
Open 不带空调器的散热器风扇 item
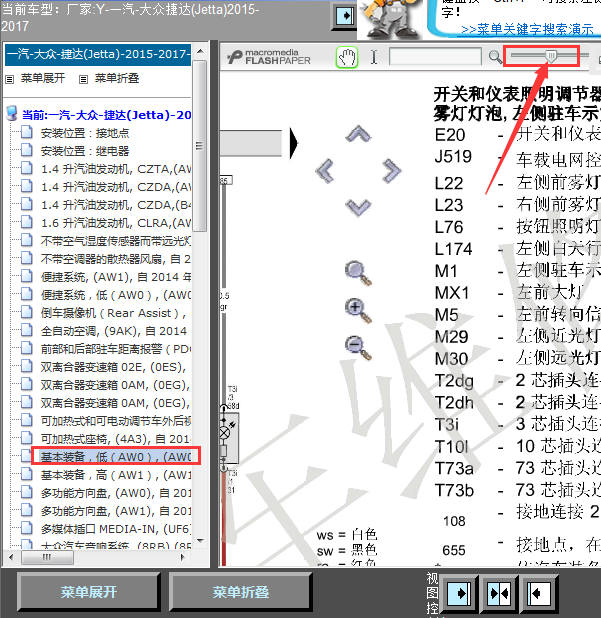click(116, 259)
